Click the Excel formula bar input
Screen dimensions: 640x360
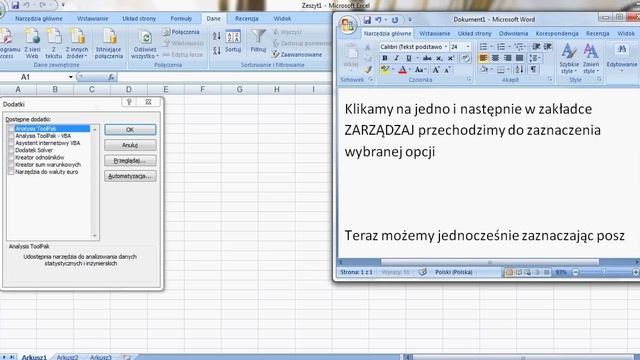click(x=224, y=77)
